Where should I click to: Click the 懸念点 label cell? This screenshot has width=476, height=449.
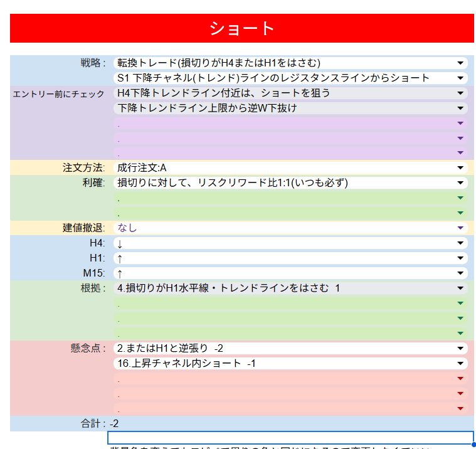coord(88,348)
